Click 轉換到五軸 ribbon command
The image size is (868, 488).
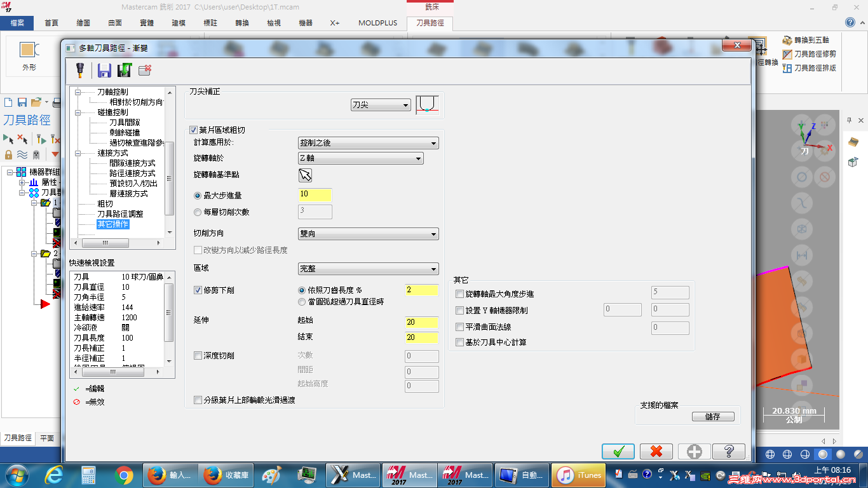coord(806,40)
